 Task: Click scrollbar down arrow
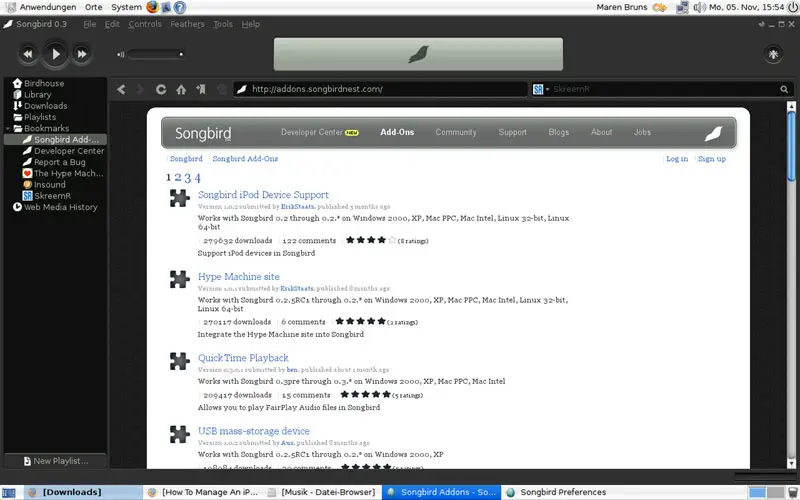coord(791,463)
